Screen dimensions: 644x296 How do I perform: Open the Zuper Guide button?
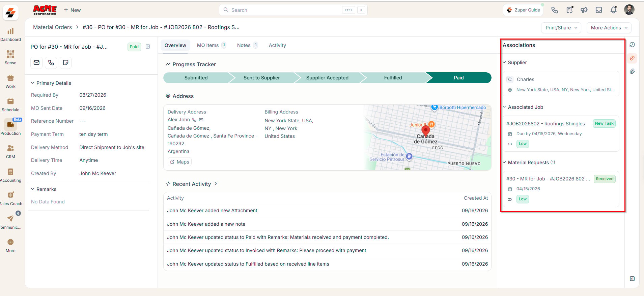523,10
